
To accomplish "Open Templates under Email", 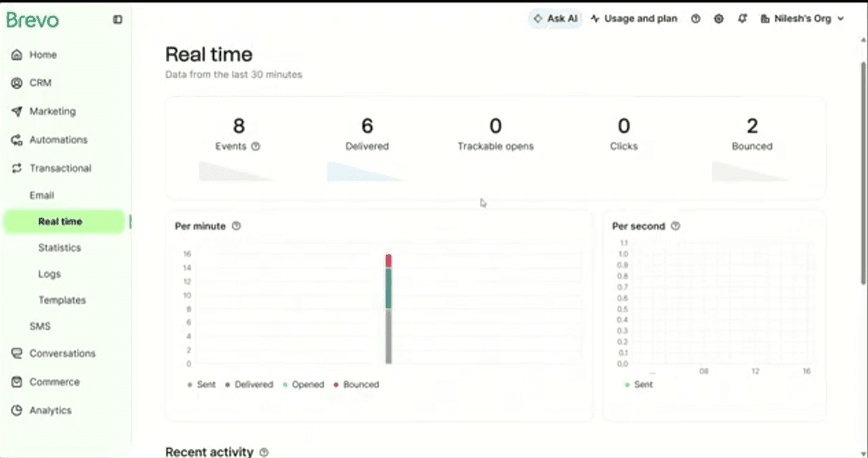I will (x=62, y=300).
